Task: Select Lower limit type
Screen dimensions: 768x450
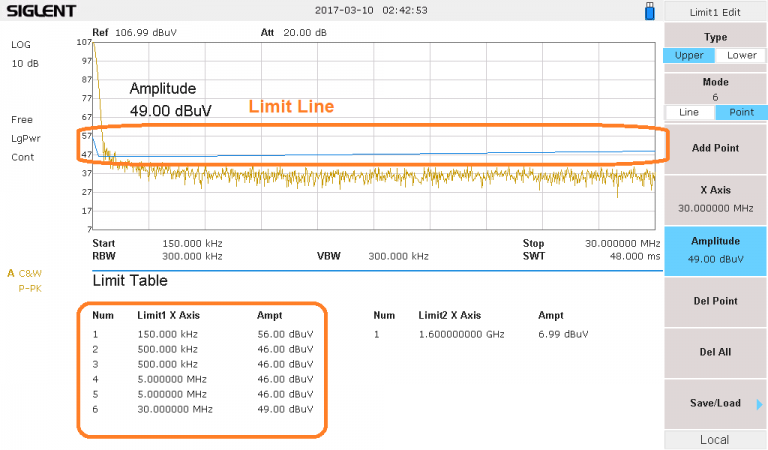Action: point(741,56)
